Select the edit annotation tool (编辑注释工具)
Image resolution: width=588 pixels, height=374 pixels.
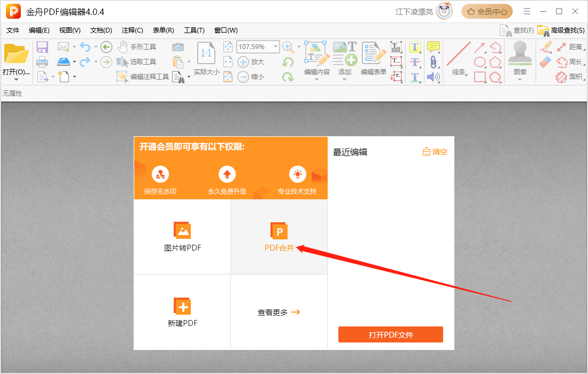pos(143,77)
